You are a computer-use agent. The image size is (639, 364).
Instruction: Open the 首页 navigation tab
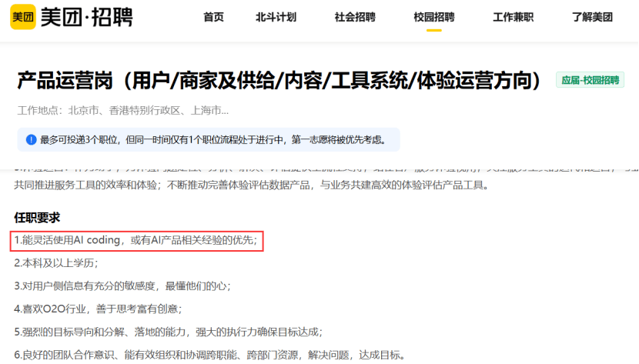[213, 17]
